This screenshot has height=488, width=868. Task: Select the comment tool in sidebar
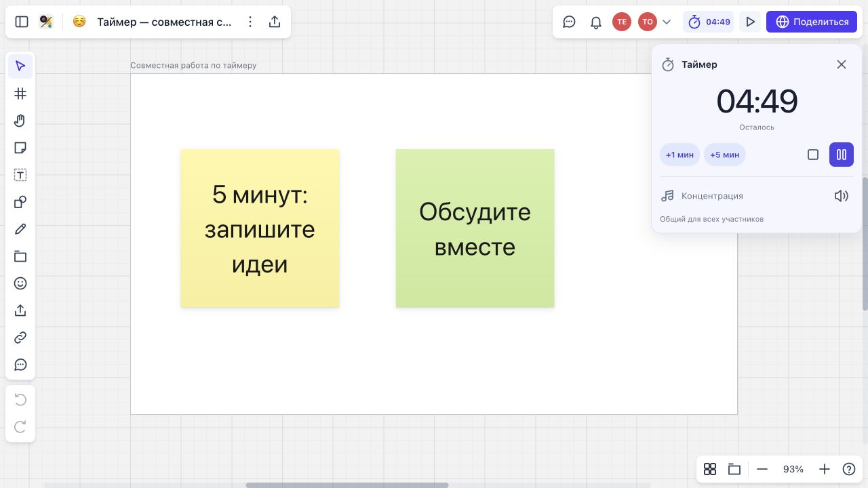(x=20, y=365)
